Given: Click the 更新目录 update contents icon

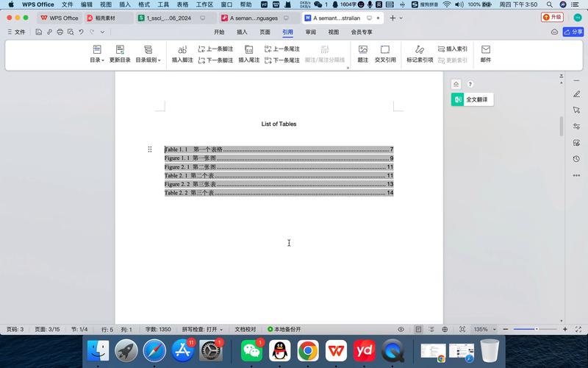Looking at the screenshot, I should (120, 54).
